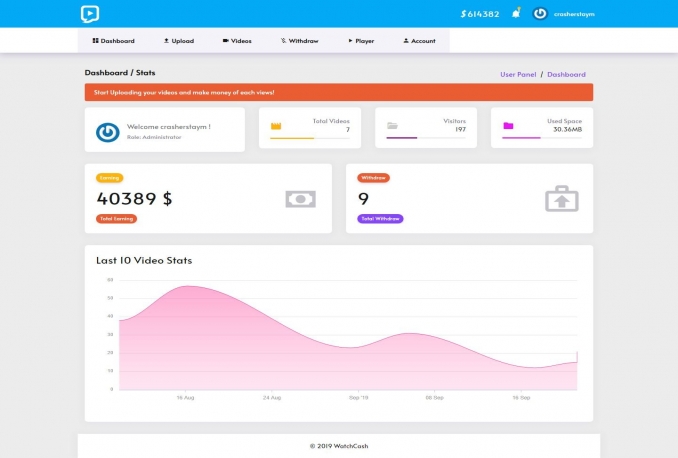
Task: Click the yellow Earning badge
Action: click(109, 178)
